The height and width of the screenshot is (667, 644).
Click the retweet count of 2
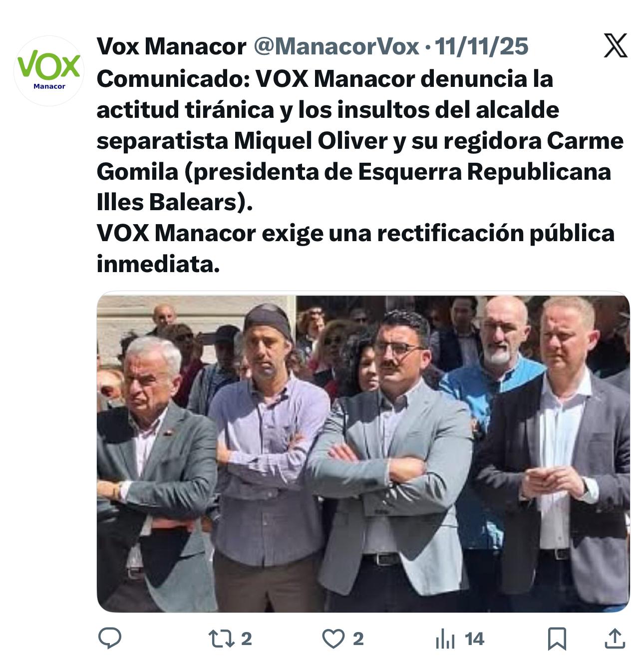[246, 639]
